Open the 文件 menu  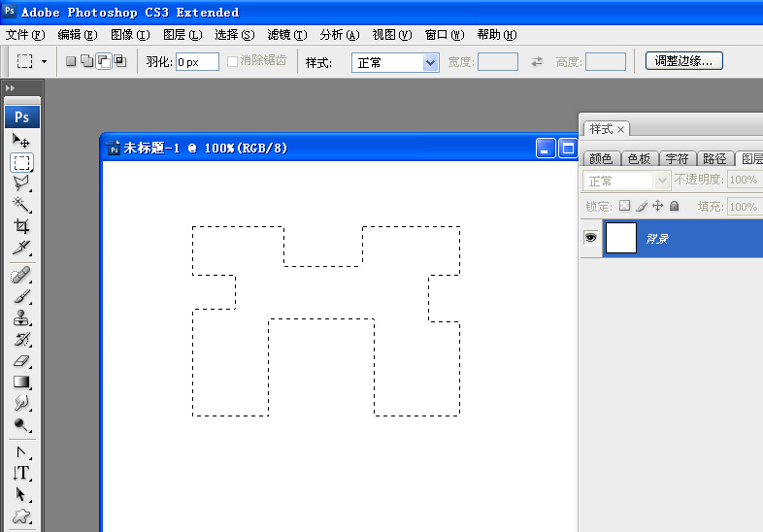tap(25, 35)
